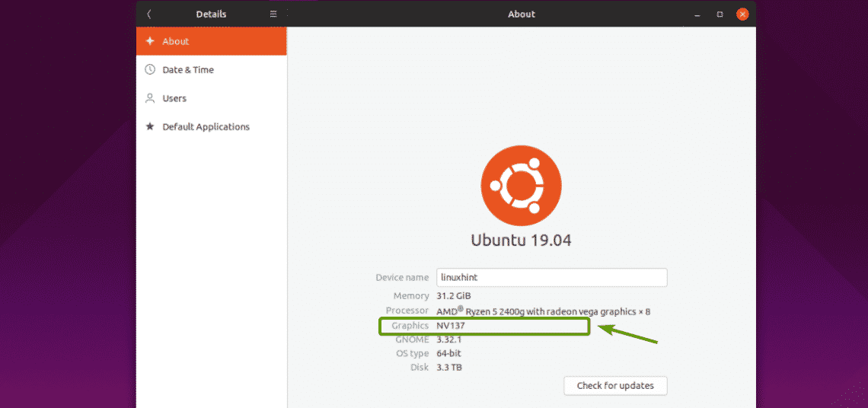
Task: Click the OS type label
Action: point(412,353)
